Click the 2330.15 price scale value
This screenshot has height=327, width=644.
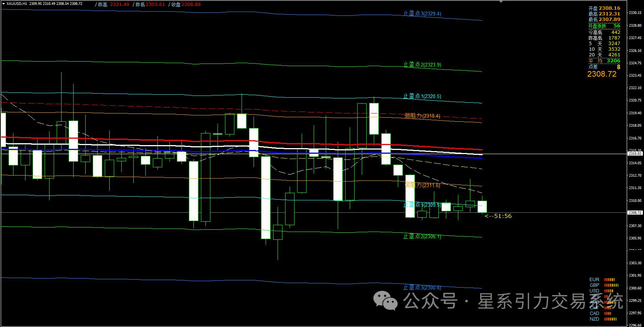[635, 13]
